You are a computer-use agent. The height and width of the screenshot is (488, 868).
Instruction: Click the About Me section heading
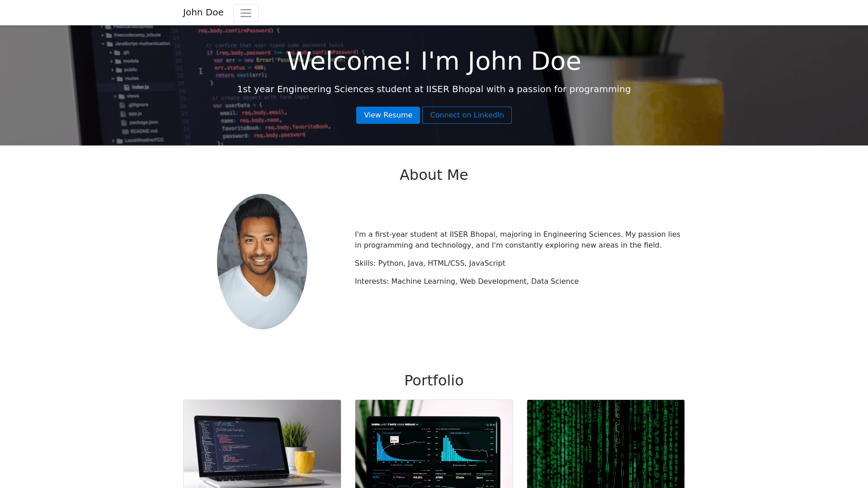pos(434,175)
